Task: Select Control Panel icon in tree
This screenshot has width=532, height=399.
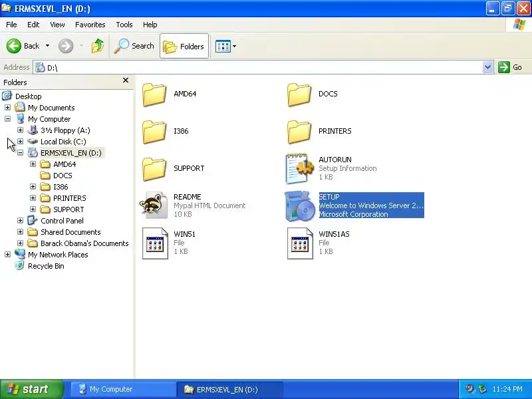Action: click(32, 221)
